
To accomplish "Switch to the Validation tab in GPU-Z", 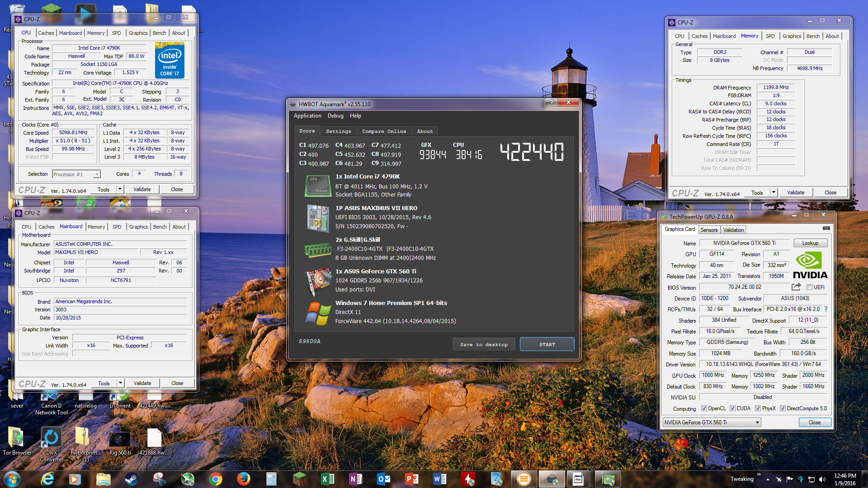I will 733,230.
